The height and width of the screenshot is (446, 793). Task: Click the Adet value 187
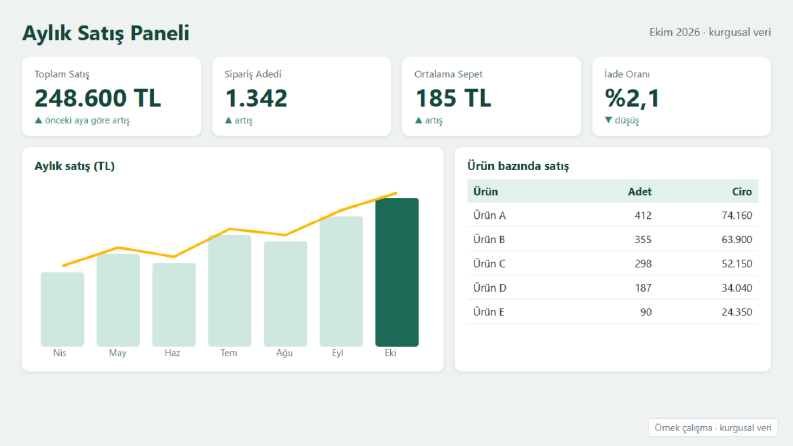(643, 288)
